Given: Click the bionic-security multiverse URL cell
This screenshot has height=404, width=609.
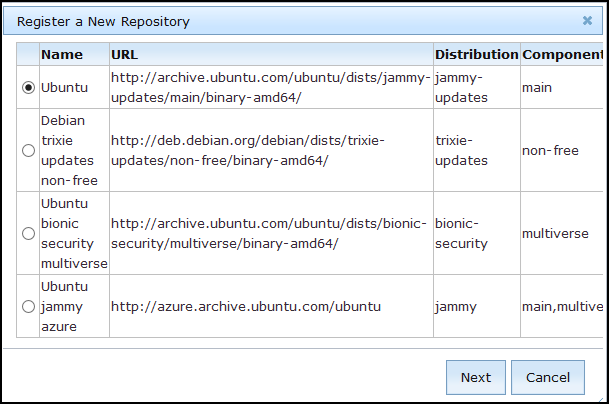Looking at the screenshot, I should [271, 233].
